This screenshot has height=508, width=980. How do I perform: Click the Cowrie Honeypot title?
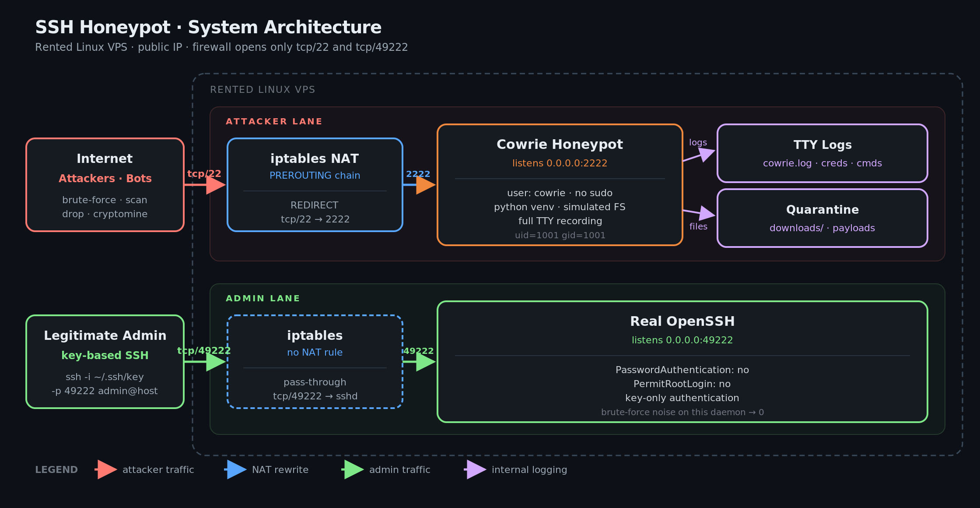click(560, 145)
